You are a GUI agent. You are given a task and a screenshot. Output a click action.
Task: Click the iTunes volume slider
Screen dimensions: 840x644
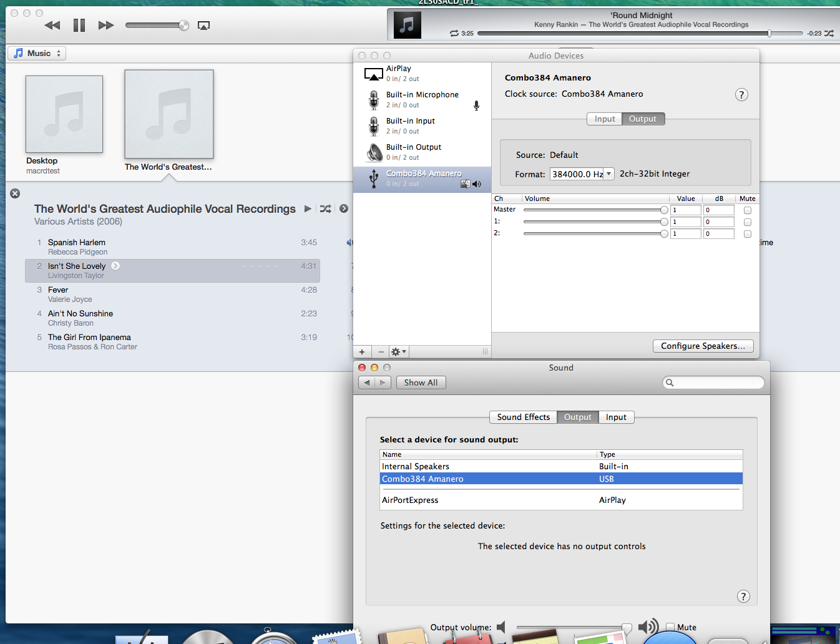[157, 25]
